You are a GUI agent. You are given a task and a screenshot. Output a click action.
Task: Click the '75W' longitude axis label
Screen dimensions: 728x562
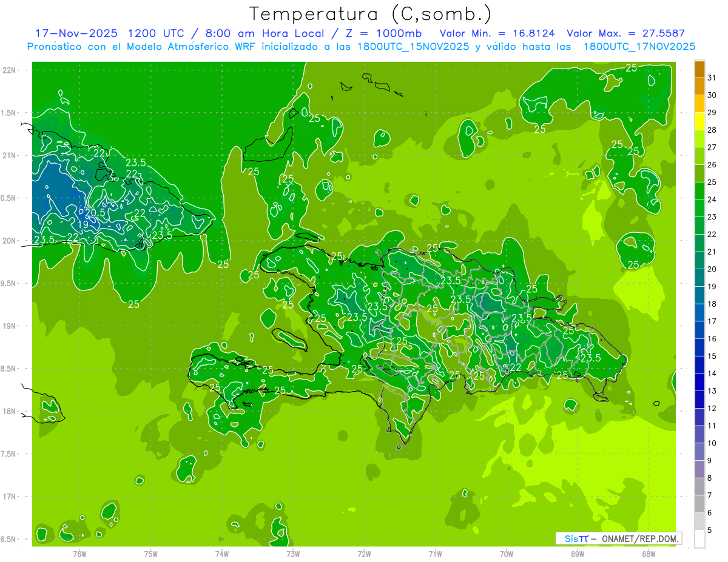tap(151, 554)
